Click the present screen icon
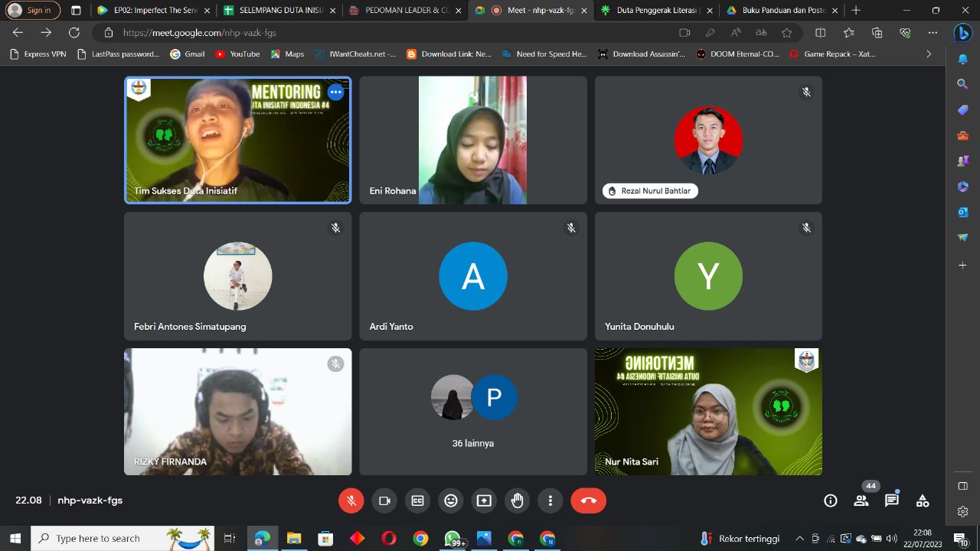Viewport: 980px width, 551px height. pyautogui.click(x=484, y=500)
